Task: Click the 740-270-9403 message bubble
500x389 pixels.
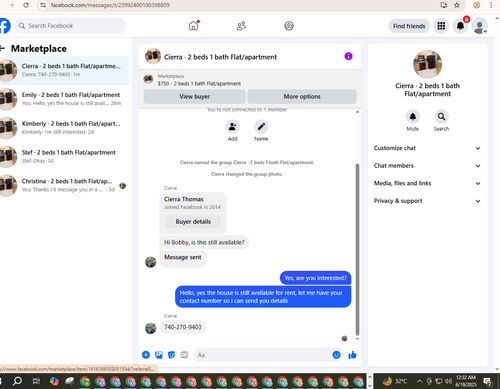Action: (183, 327)
